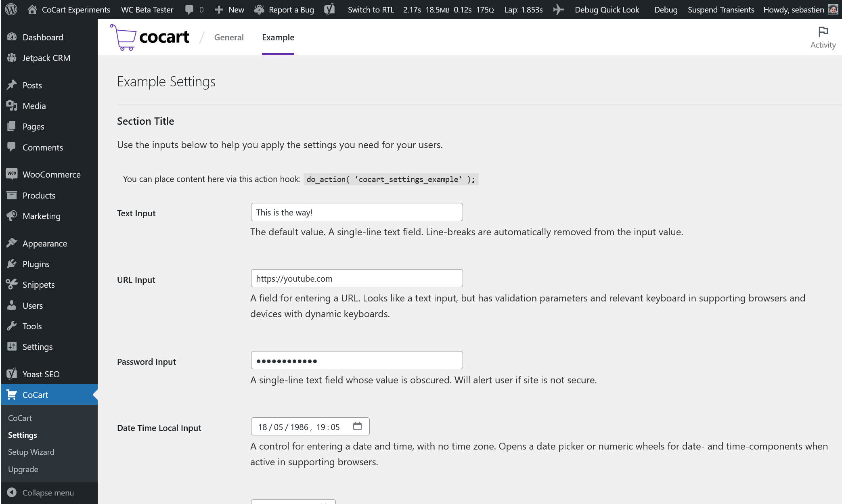Click the Snippets sidebar icon
Image resolution: width=842 pixels, height=504 pixels.
click(11, 284)
